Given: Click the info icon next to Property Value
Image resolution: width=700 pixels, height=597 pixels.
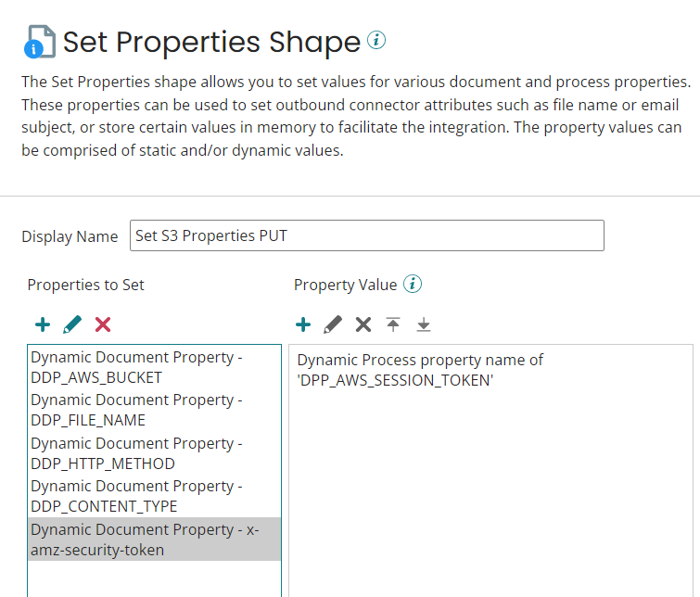Looking at the screenshot, I should point(414,285).
